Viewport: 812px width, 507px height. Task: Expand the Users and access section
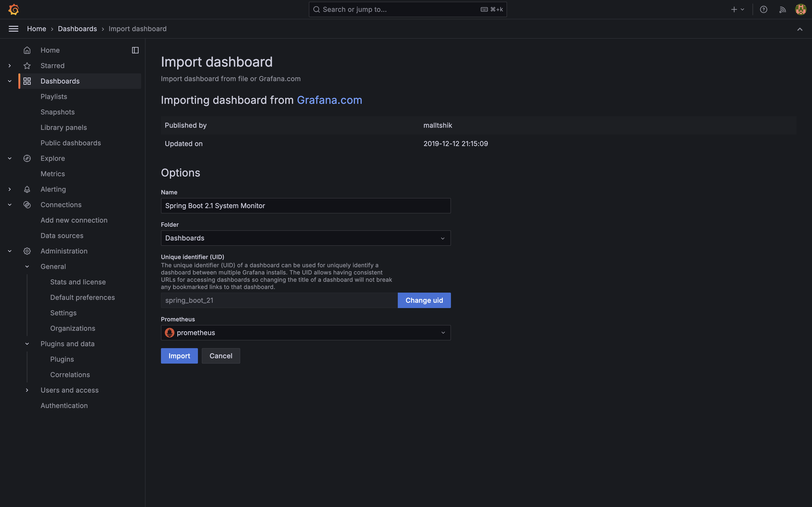[27, 390]
